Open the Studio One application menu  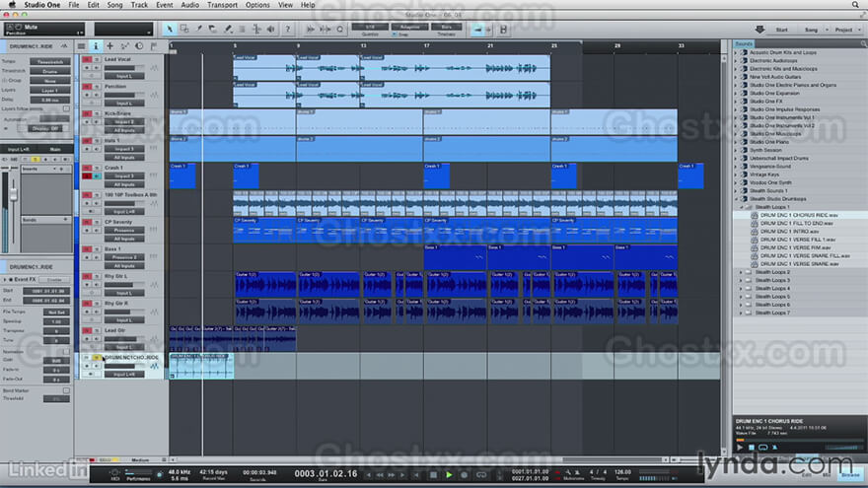(x=42, y=4)
